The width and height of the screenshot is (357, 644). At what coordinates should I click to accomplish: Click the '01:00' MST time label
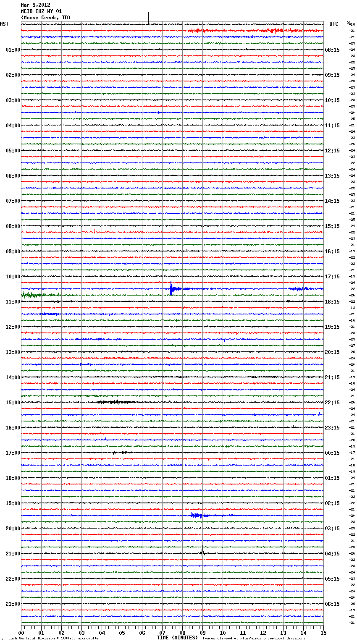(13, 50)
